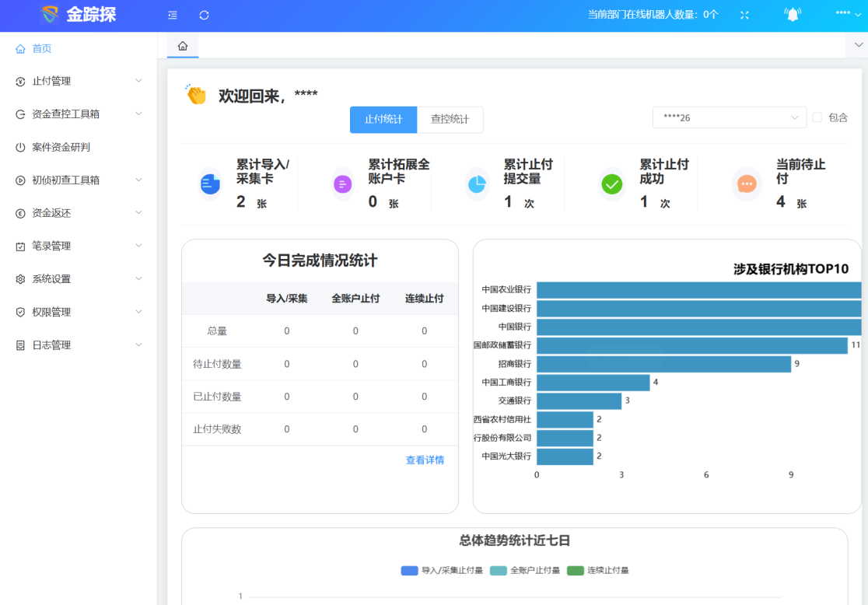Click the 止付失败数 row label
Screen dimensions: 868x605
(217, 429)
